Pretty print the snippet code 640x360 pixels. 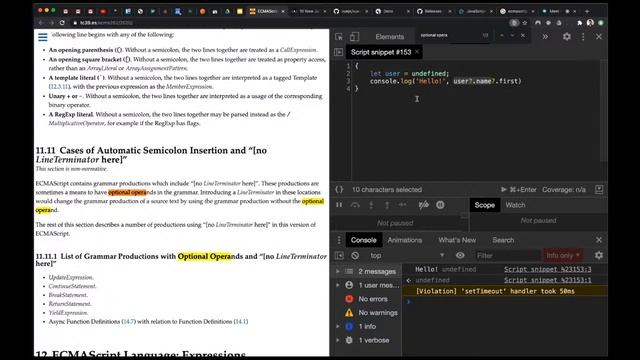coord(339,189)
